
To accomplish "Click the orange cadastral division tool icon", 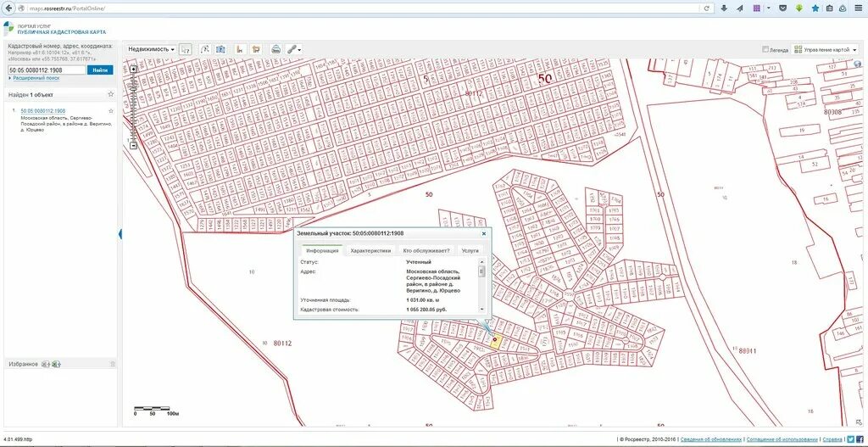I will (x=240, y=49).
